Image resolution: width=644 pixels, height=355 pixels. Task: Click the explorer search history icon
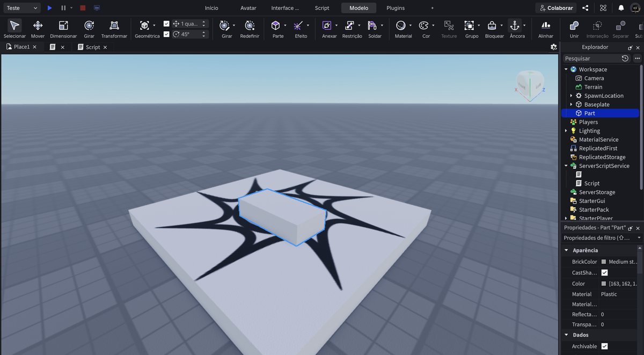click(625, 58)
